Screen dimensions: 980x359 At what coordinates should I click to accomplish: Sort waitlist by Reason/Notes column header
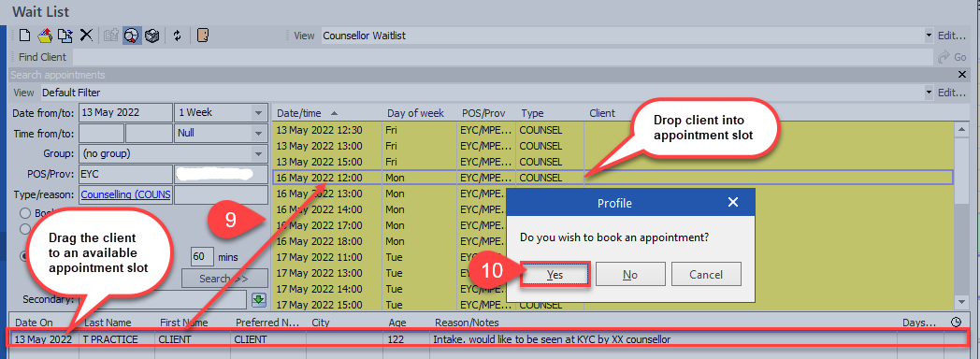(x=664, y=323)
